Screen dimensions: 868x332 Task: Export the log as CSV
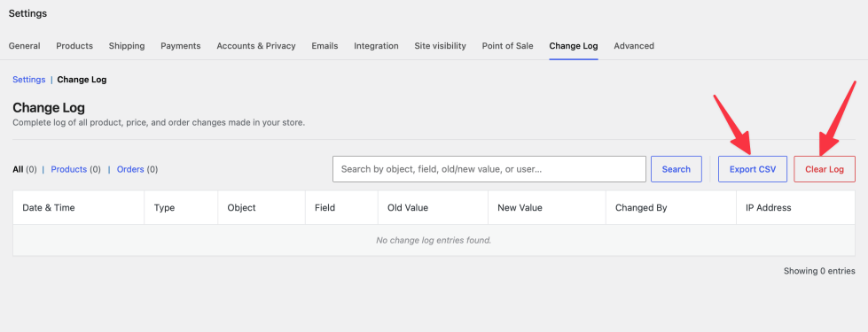point(753,169)
